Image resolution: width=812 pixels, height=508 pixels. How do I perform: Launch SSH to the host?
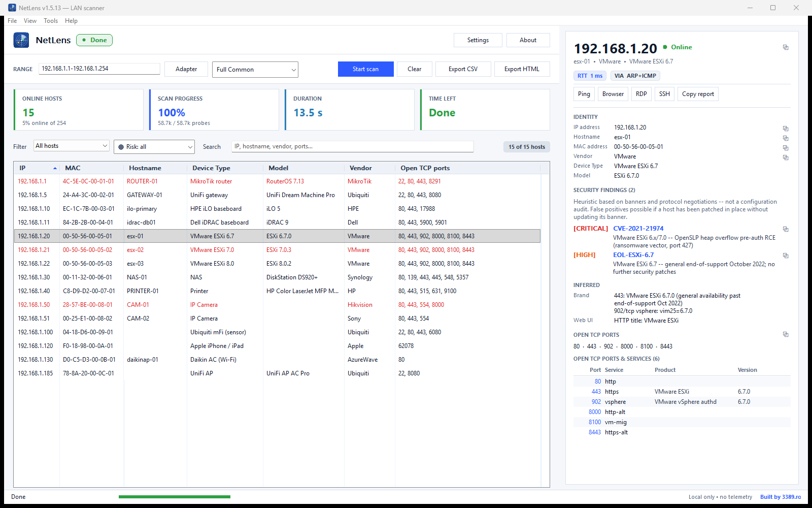(x=664, y=94)
